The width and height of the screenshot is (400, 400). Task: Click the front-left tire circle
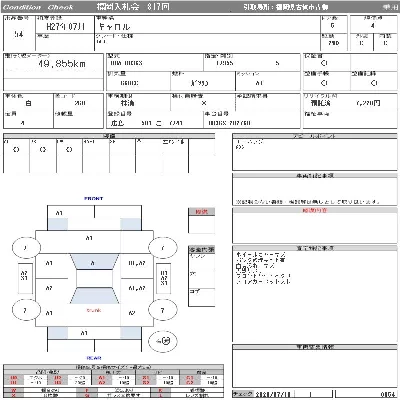(26, 247)
